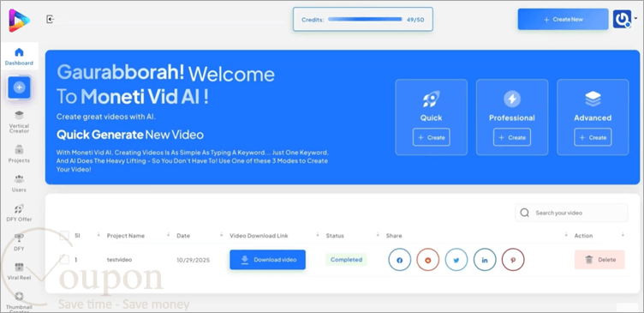Viewport: 644px width, 313px height.
Task: Click the search magnifier icon
Action: 524,213
